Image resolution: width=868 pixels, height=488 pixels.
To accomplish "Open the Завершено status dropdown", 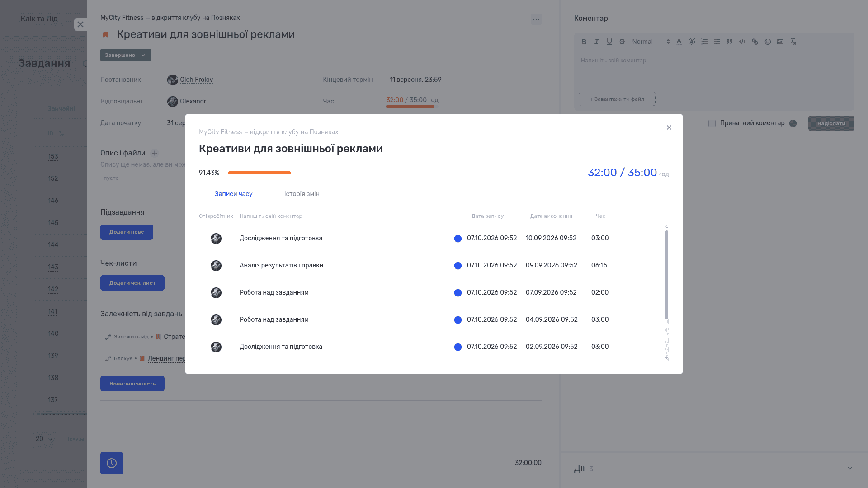I will tap(126, 55).
